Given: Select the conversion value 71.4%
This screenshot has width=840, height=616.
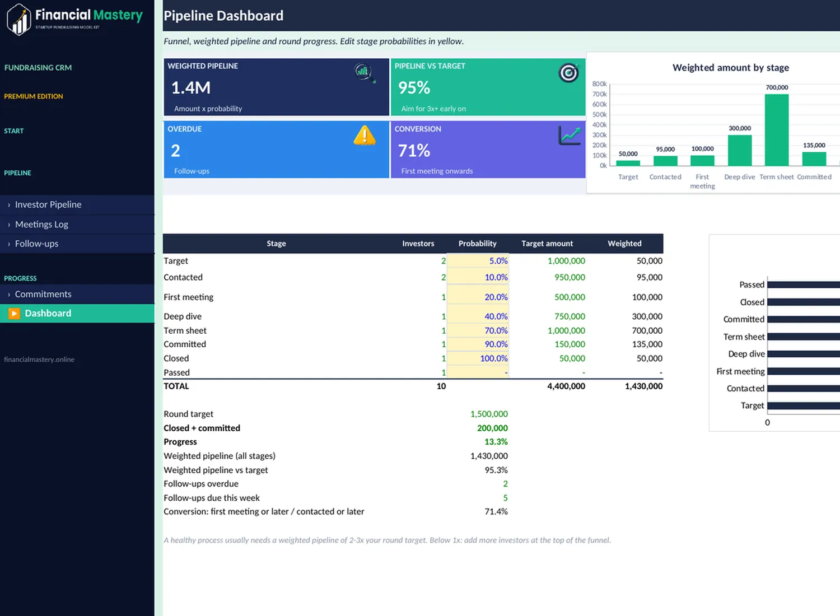Looking at the screenshot, I should (496, 511).
